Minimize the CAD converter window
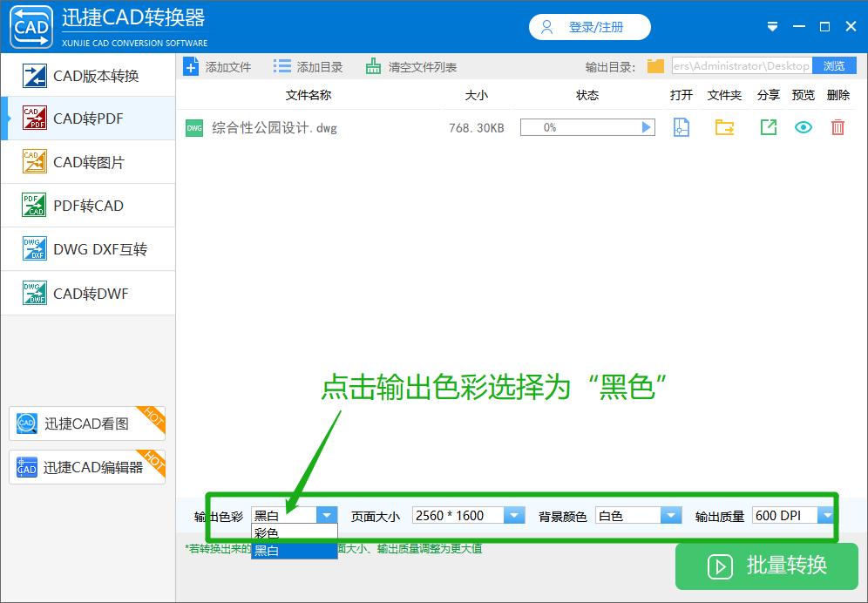The image size is (868, 603). (799, 27)
